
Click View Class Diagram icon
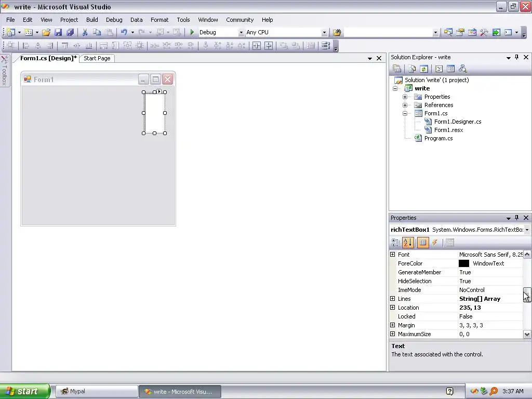462,69
